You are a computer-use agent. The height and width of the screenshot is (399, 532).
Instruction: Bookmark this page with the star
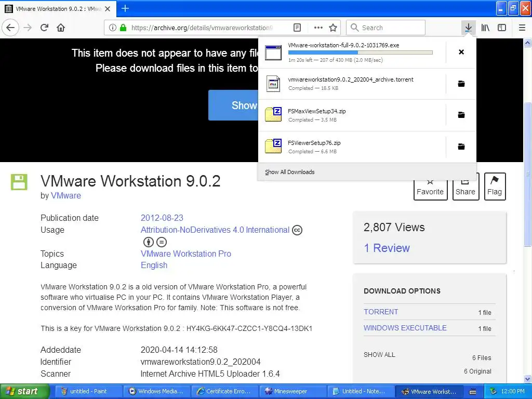[333, 28]
